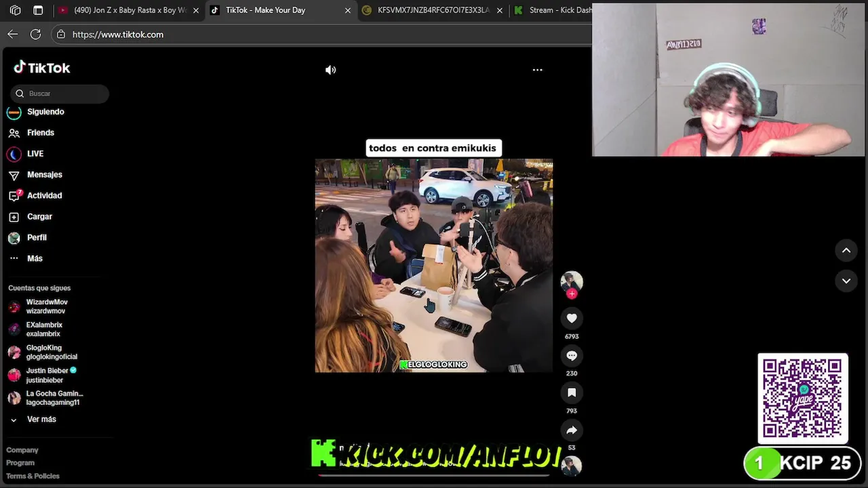Open the tab actions menu icon
Image resolution: width=868 pixels, height=488 pixels.
[x=38, y=10]
